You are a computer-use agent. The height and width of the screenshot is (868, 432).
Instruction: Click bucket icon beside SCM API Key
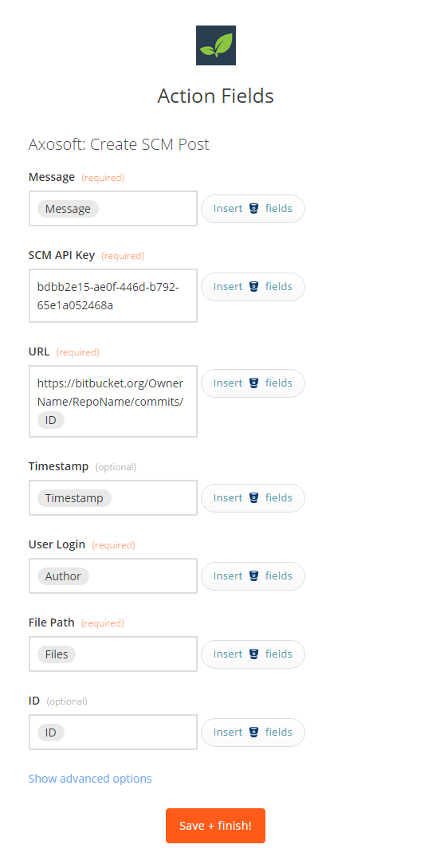tap(253, 287)
